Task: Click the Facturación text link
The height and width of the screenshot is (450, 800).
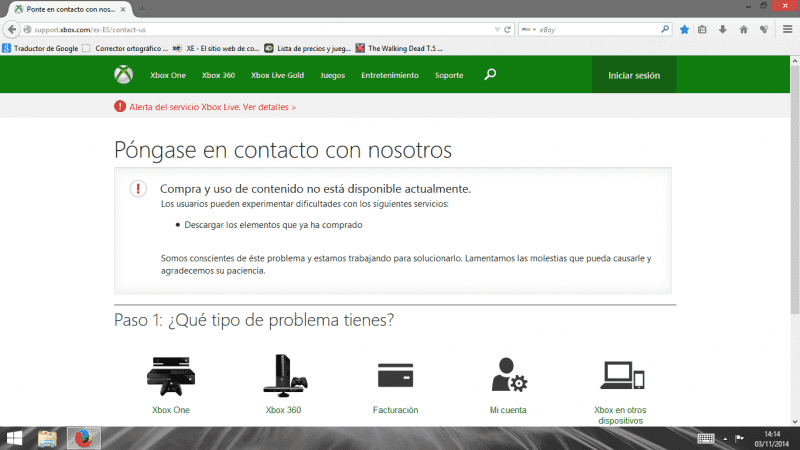Action: pos(395,410)
